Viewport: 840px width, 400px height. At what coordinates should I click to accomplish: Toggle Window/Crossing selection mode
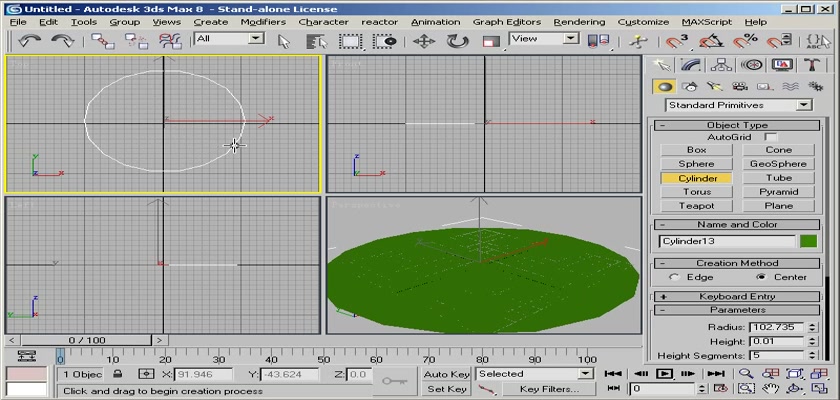pyautogui.click(x=385, y=41)
